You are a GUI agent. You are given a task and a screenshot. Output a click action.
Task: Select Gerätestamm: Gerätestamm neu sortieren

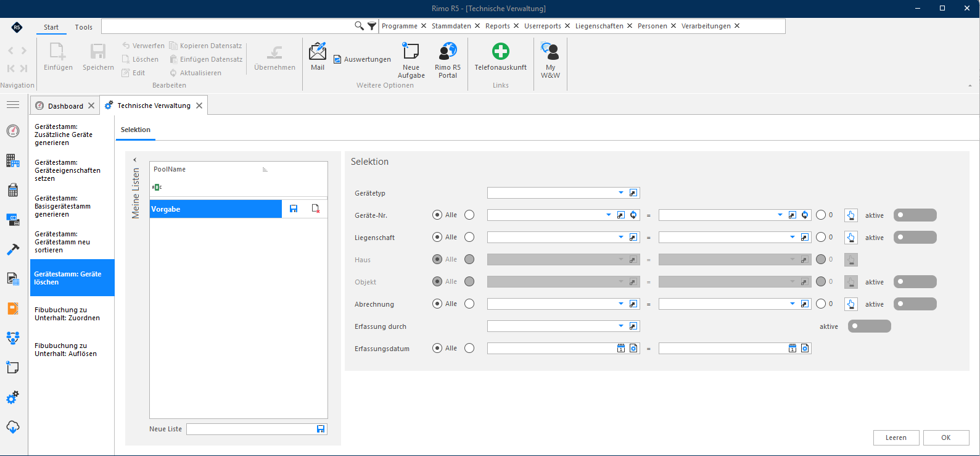coord(72,242)
